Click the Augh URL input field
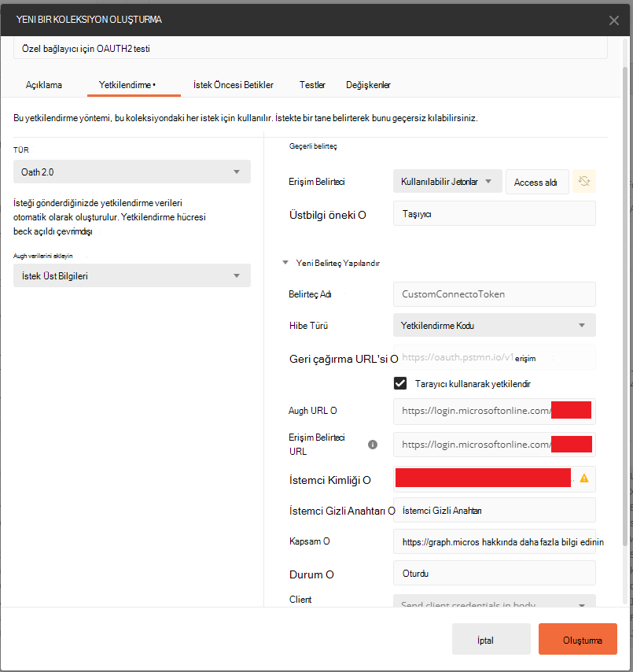 pos(495,411)
